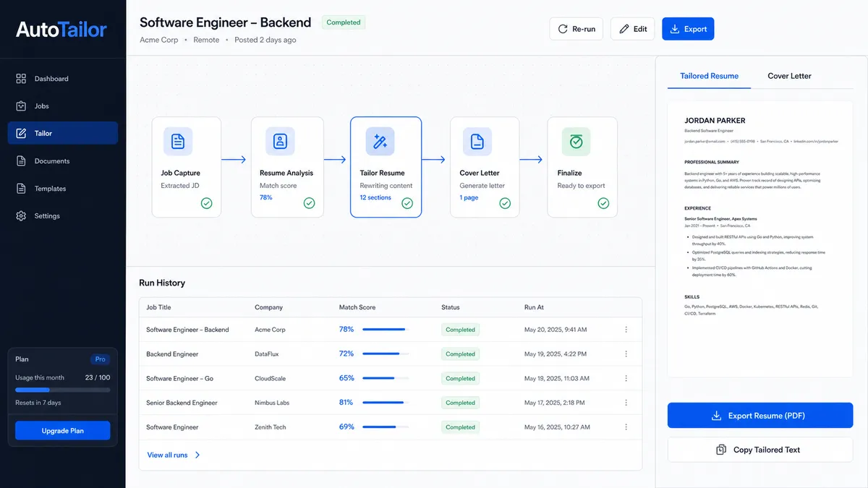The width and height of the screenshot is (868, 488).
Task: Click Posted 2 days ago text
Action: (265, 40)
